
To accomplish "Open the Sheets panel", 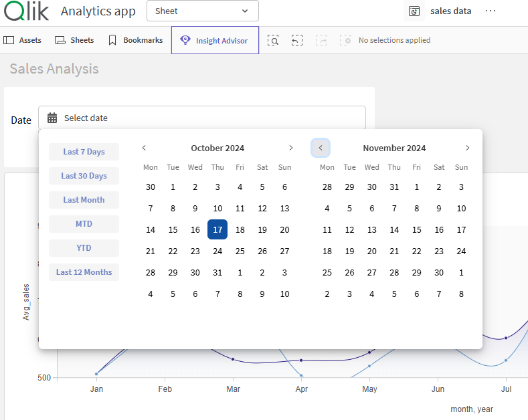I will (74, 40).
